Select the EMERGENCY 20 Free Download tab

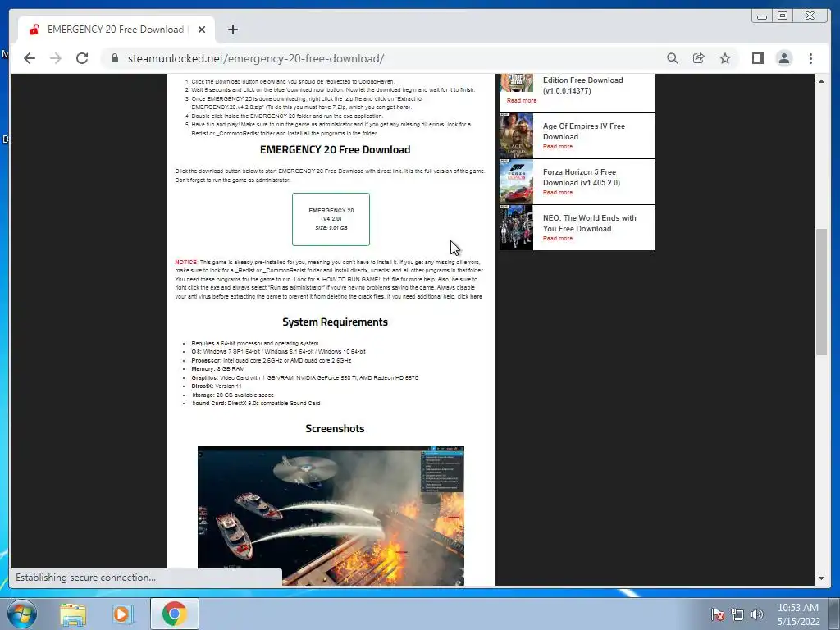tap(115, 30)
